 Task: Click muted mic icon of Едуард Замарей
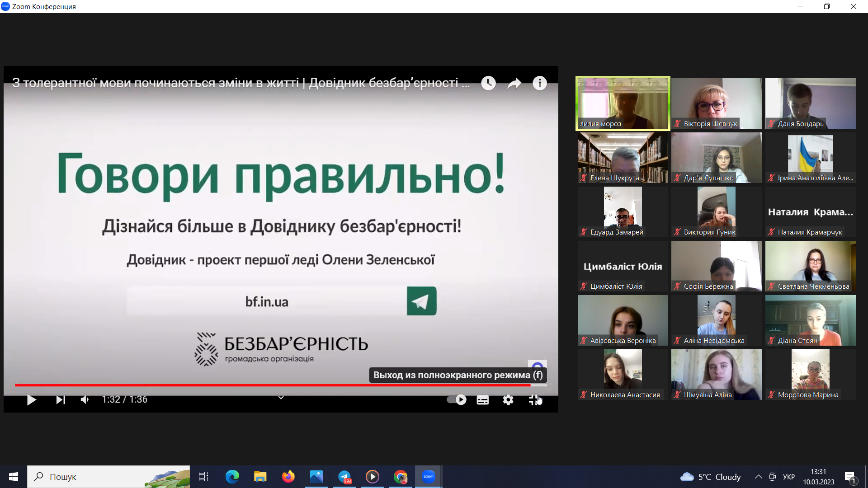[584, 232]
